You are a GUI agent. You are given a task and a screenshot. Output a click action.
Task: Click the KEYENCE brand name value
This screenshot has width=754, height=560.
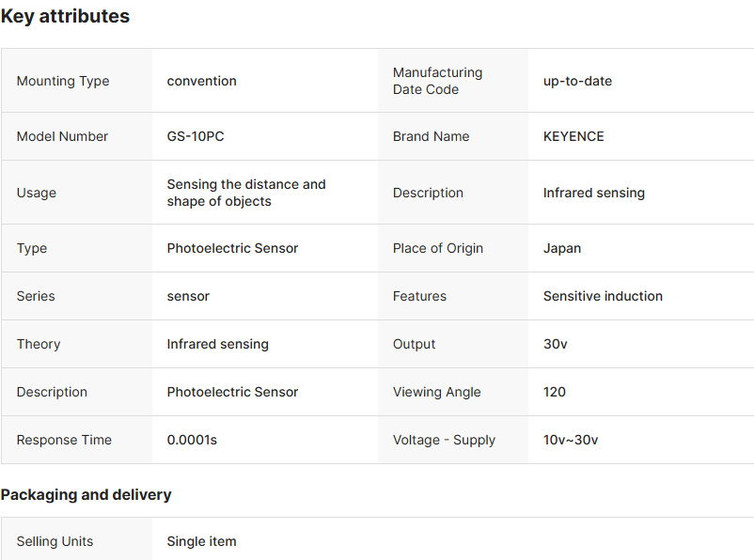pos(573,136)
